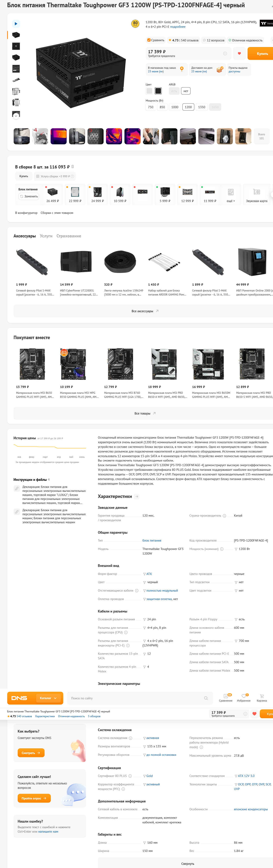
Task: Click the еще + build component tile
Action: 231,194
